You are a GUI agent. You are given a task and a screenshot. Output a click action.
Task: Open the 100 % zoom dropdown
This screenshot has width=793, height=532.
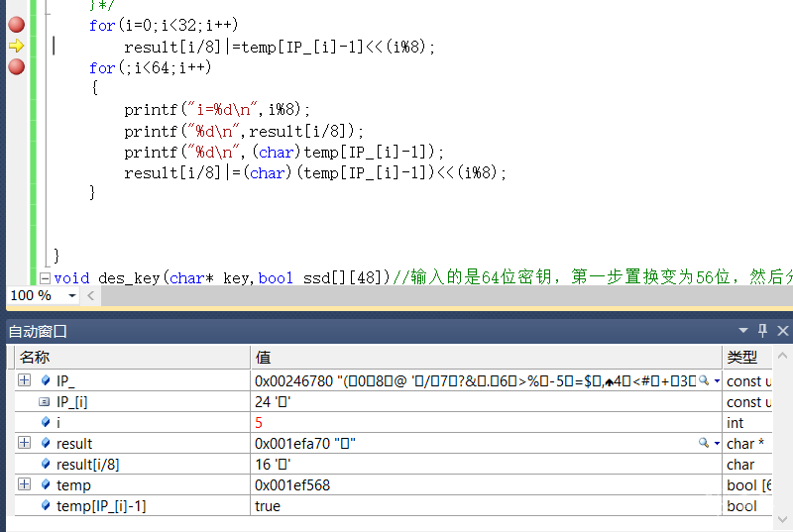pos(71,296)
